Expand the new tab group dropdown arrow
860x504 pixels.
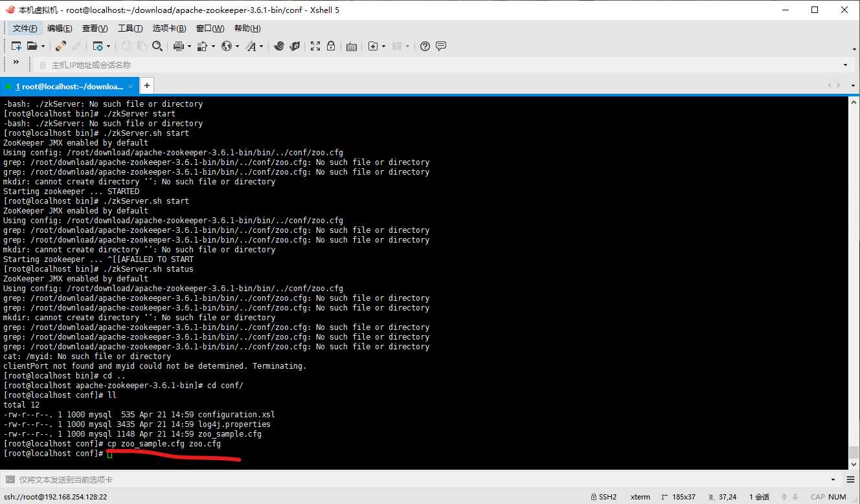tap(383, 46)
